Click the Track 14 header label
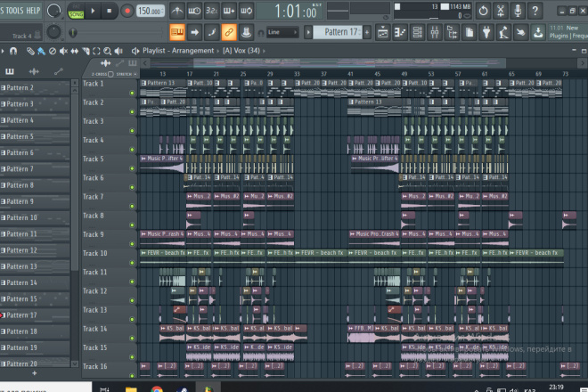588x392 pixels. [94, 329]
